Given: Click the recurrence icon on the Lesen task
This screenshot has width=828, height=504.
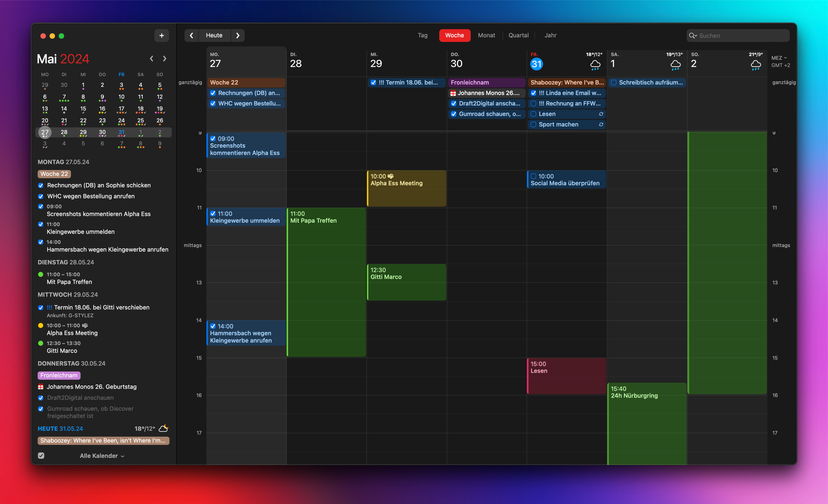Looking at the screenshot, I should 601,114.
